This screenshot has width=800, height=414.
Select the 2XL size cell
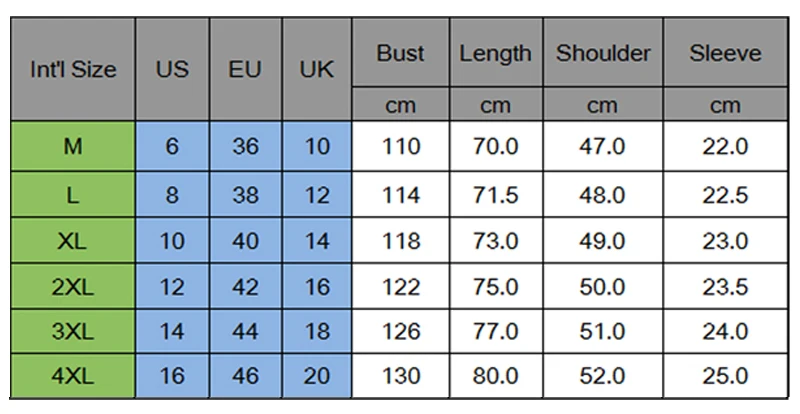[73, 286]
